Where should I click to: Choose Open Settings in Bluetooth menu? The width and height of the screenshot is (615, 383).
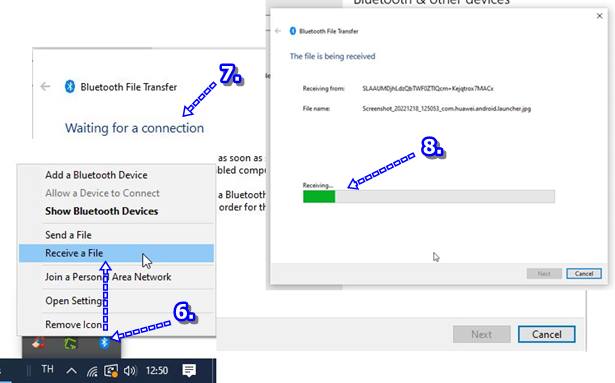75,301
